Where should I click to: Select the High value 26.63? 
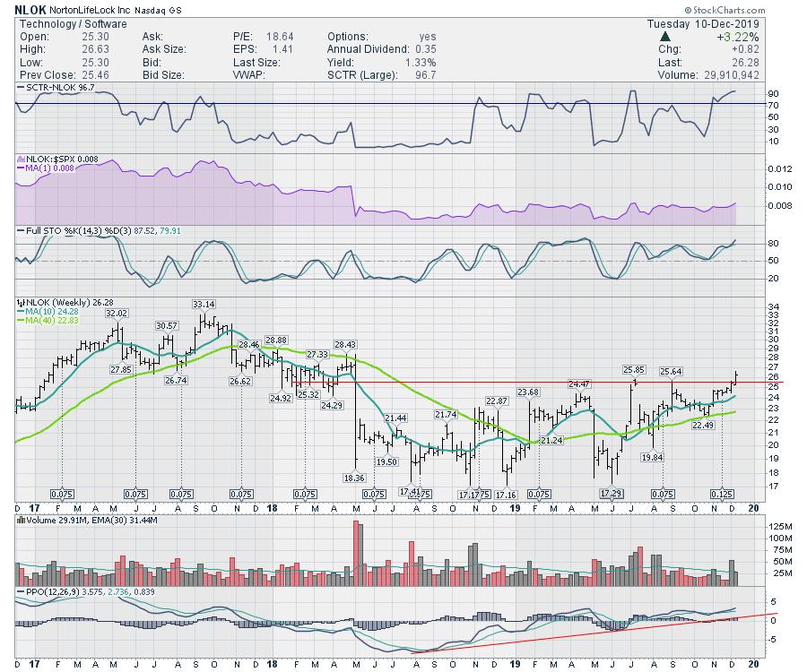point(95,49)
